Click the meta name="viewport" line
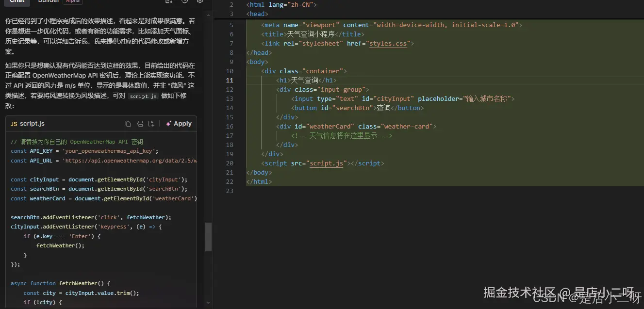This screenshot has width=644, height=309. [392, 25]
